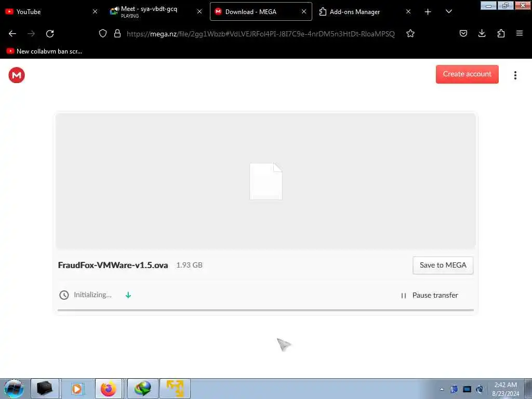Go back with the browser back arrow

coord(12,34)
